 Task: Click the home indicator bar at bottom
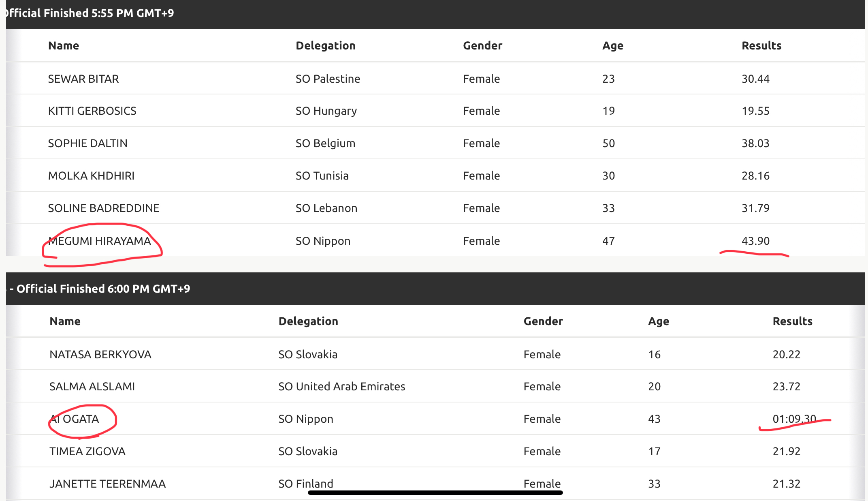click(435, 492)
